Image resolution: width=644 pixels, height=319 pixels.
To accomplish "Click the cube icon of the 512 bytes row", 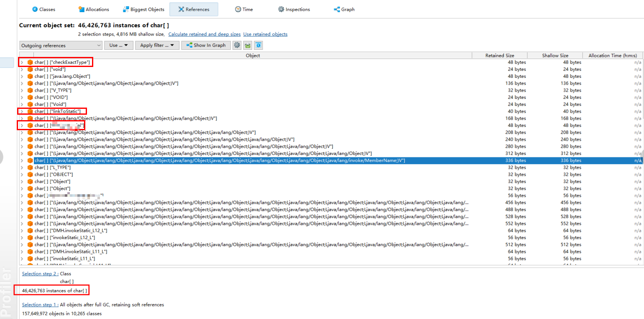I will [30, 245].
